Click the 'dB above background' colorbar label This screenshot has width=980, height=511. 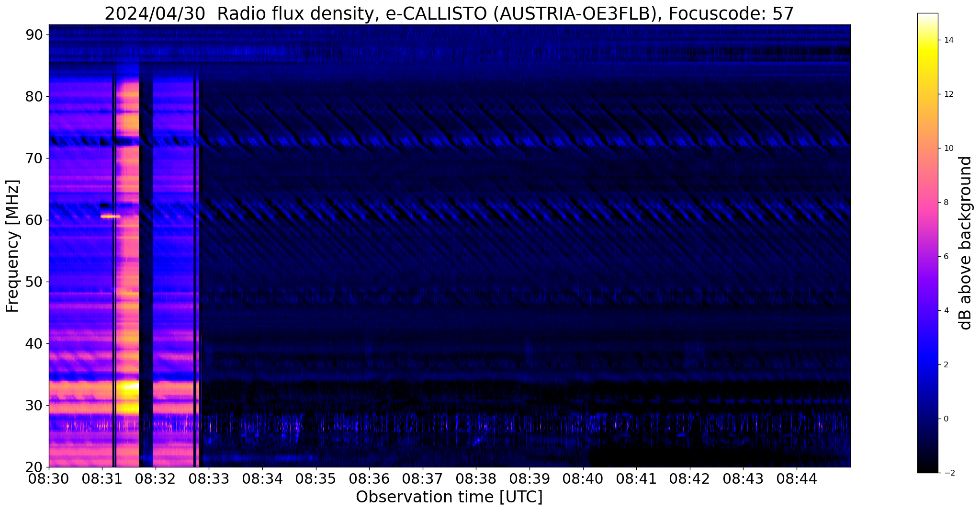966,243
